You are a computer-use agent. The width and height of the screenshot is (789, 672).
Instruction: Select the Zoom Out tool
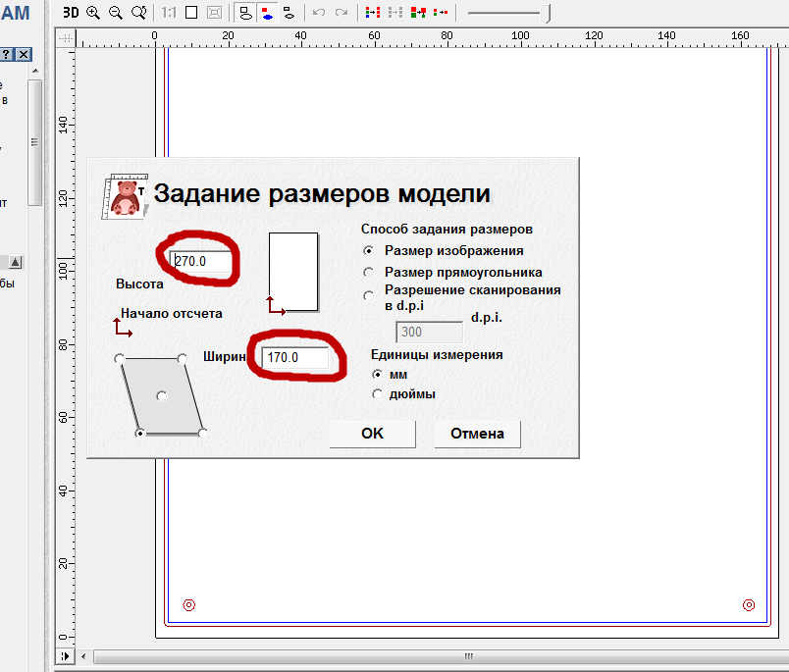point(116,12)
